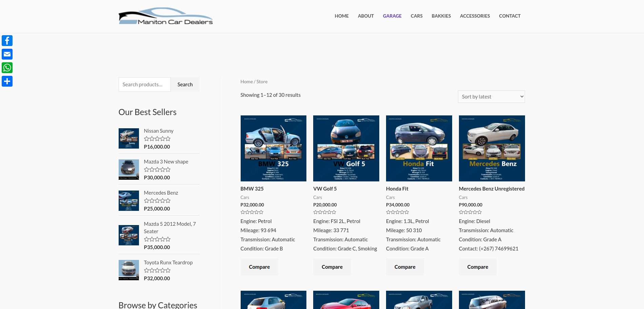Image resolution: width=644 pixels, height=309 pixels.
Task: Open ACCESSORIES menu item
Action: click(x=475, y=16)
